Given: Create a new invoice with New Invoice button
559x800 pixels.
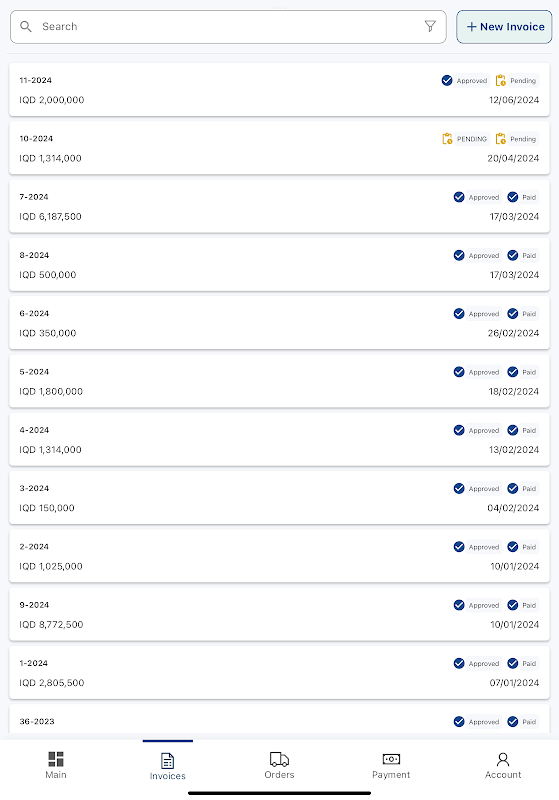Looking at the screenshot, I should [504, 27].
